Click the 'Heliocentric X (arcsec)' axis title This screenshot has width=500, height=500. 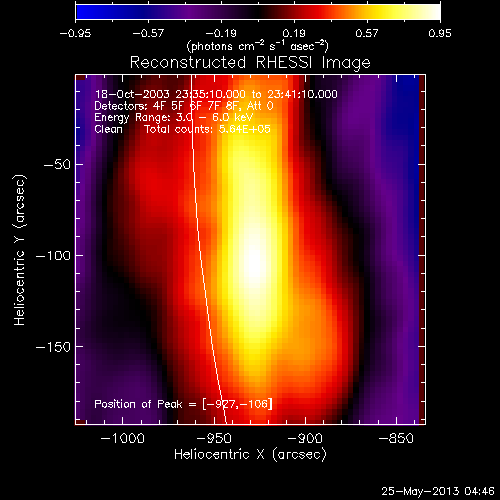(x=250, y=455)
